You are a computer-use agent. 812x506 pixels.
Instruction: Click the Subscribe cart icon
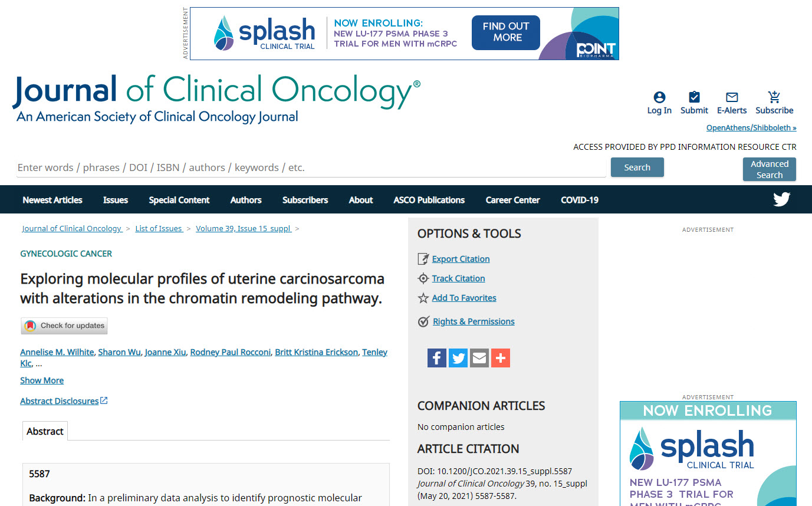coord(774,97)
